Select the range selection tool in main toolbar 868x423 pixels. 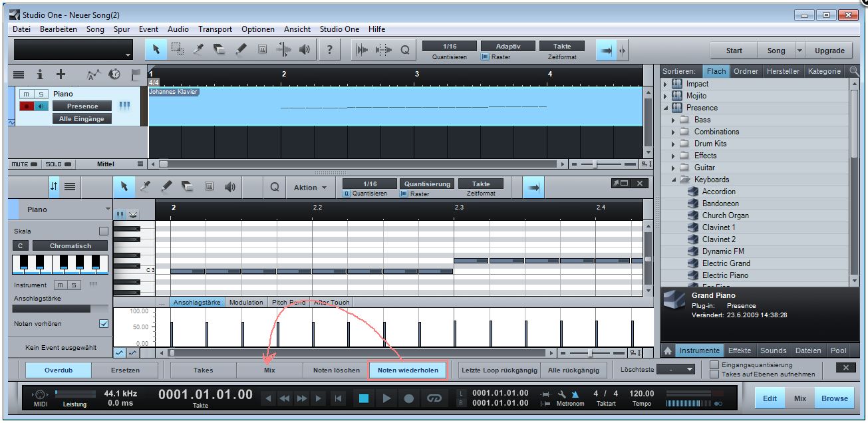coord(177,50)
